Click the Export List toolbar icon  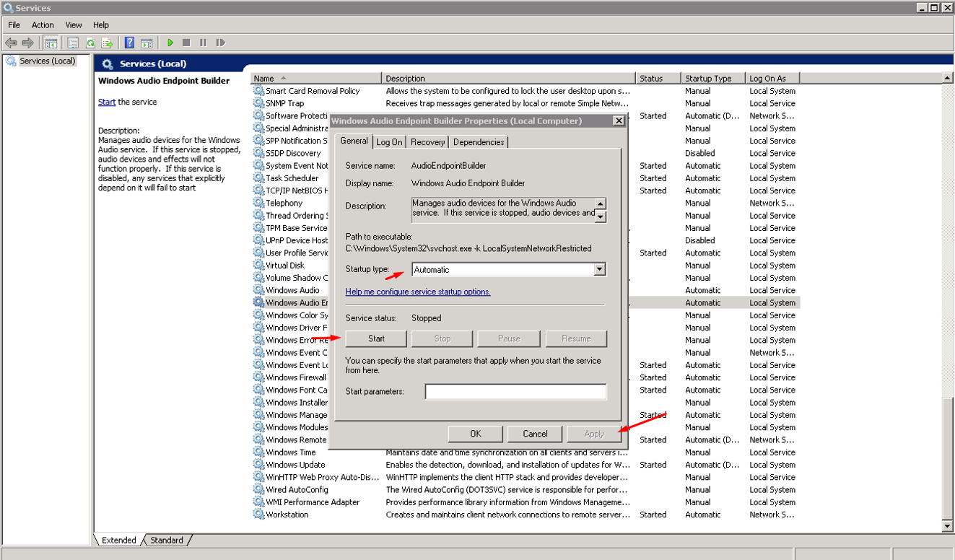click(107, 43)
